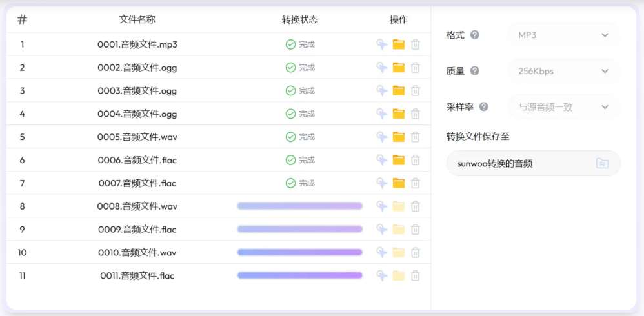Click help icon next to 格式

point(475,35)
